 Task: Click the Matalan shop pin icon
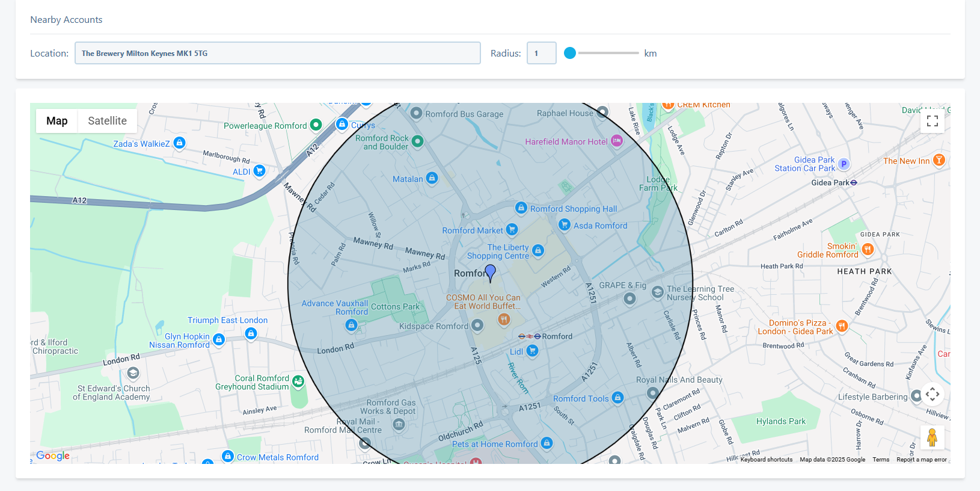(x=432, y=178)
